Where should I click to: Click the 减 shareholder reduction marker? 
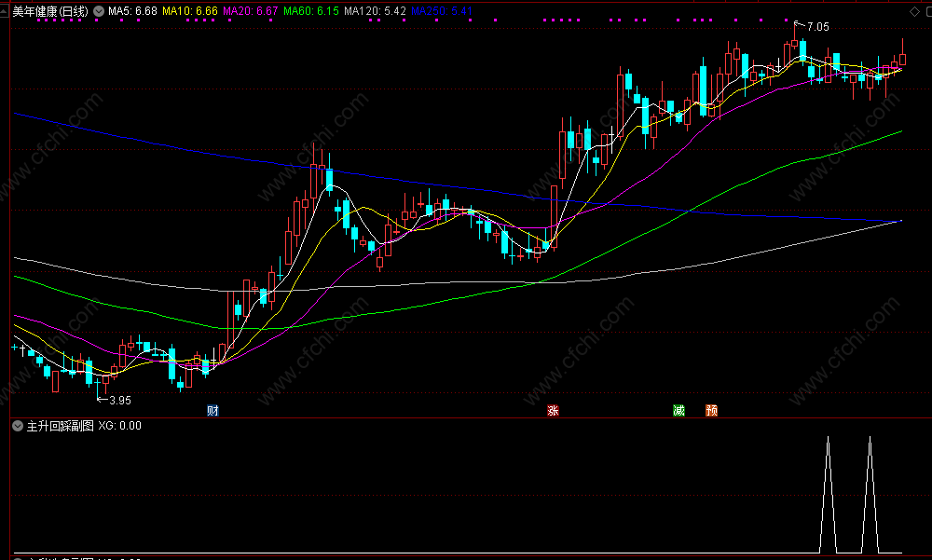[x=678, y=410]
